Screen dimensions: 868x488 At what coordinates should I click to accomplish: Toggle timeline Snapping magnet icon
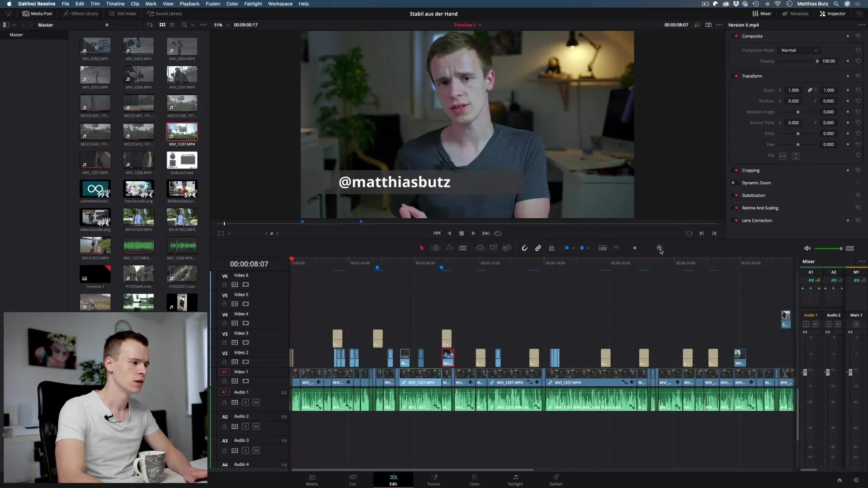(x=524, y=248)
